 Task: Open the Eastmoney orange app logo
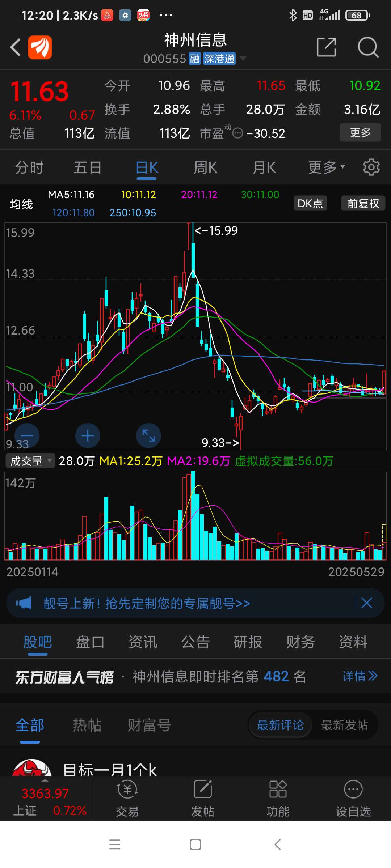click(x=40, y=47)
